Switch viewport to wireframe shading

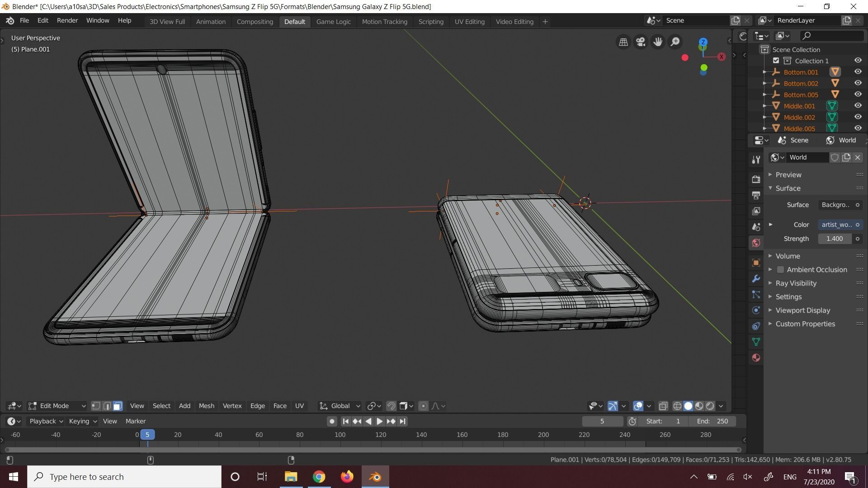(677, 406)
